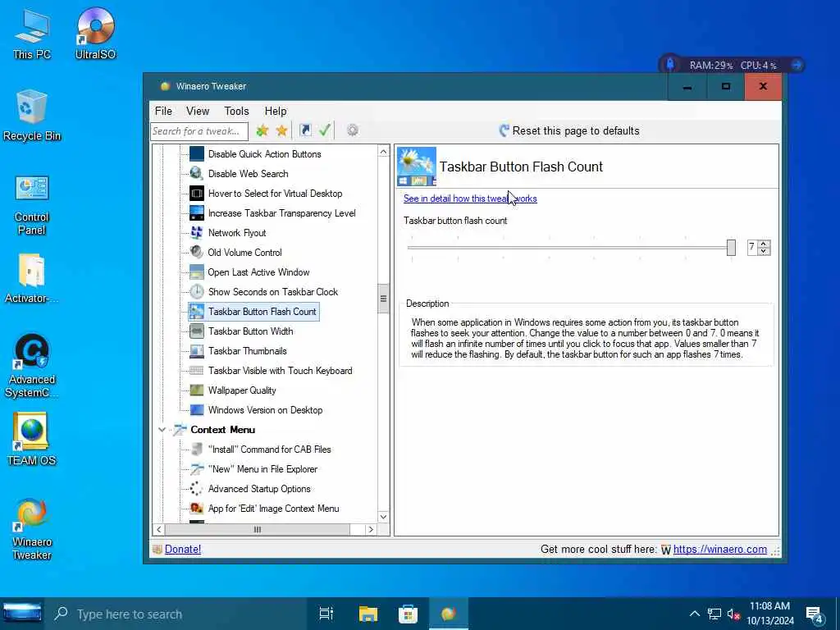Click the Disable Web Search magnifier icon
This screenshot has height=630, width=840.
197,174
